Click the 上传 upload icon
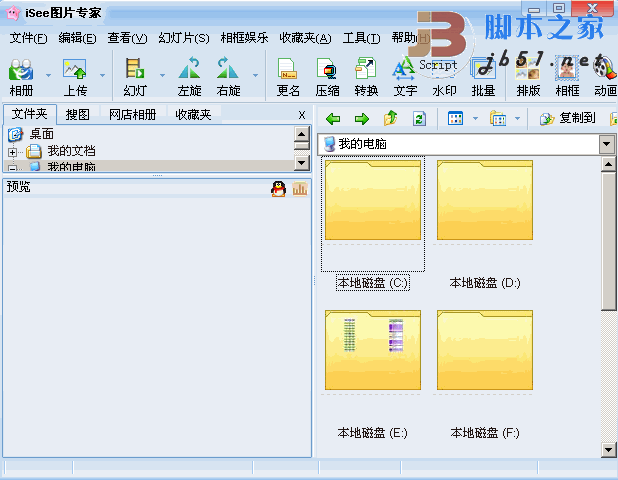Viewport: 618px width, 480px height. point(75,77)
